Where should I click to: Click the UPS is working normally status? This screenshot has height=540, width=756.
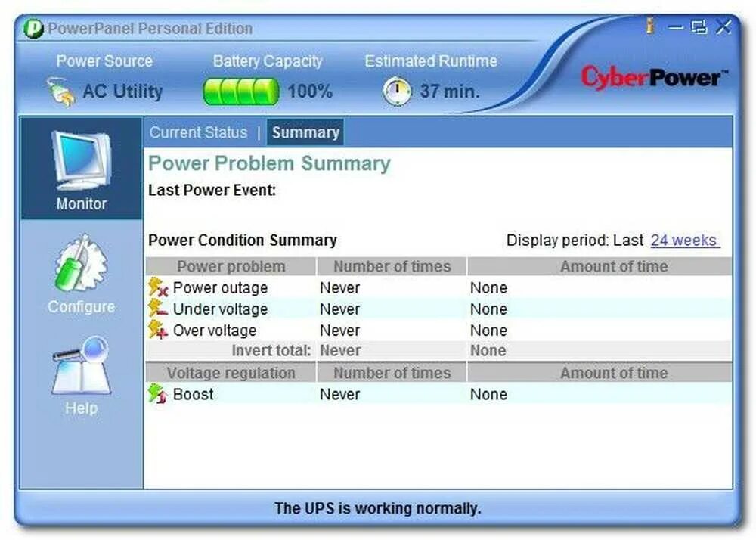coord(377,508)
